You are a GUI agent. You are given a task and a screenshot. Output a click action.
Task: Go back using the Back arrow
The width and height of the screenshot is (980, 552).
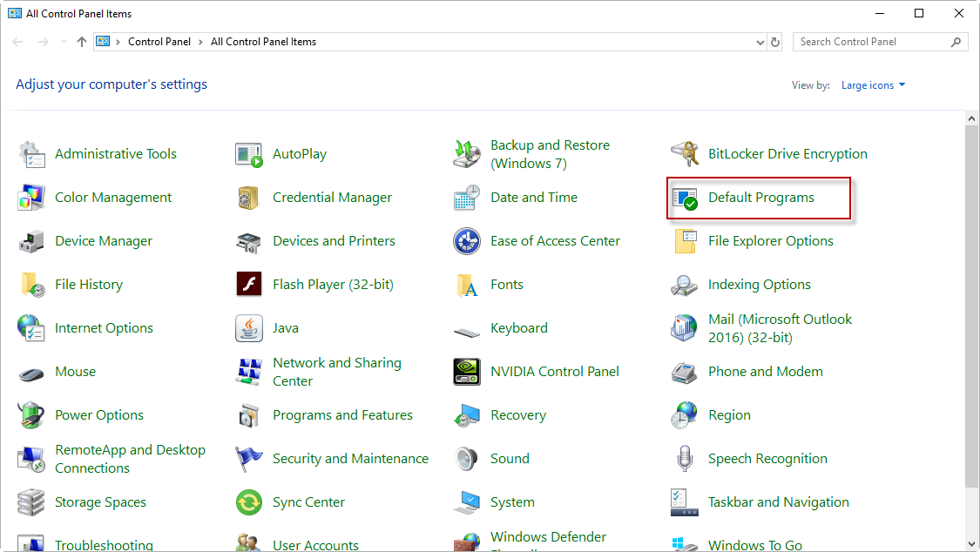(x=17, y=42)
